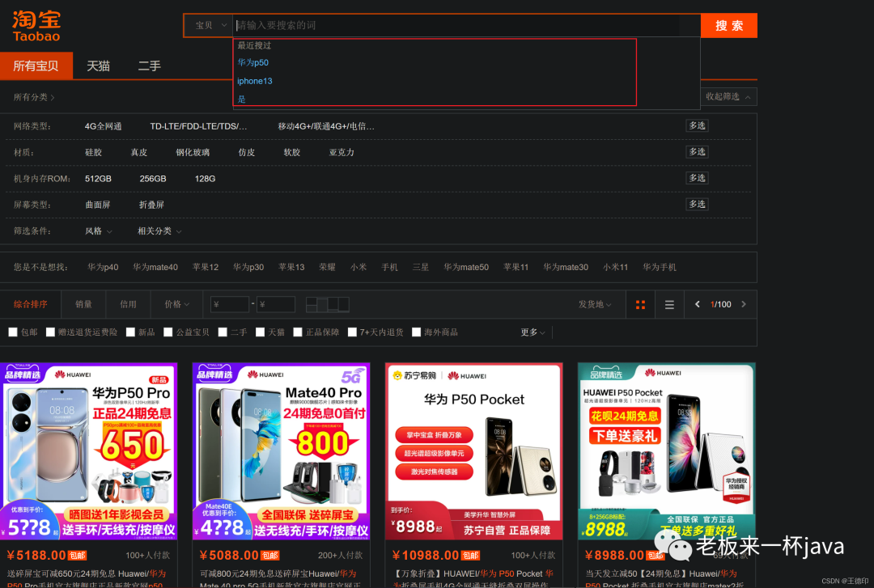This screenshot has height=588, width=874.
Task: Sort results by 信用
Action: pos(128,304)
